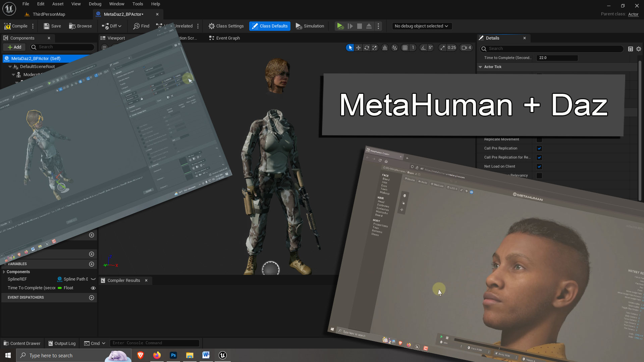644x362 pixels.
Task: Switch to the Viewport tab
Action: [116, 38]
